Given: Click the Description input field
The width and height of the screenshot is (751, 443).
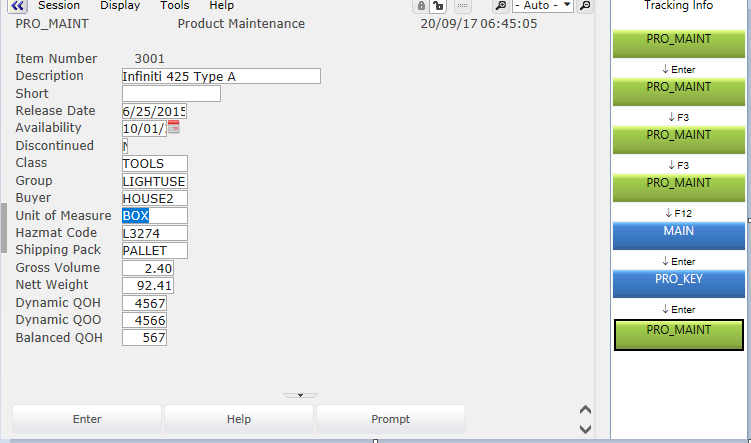Looking at the screenshot, I should tap(220, 76).
